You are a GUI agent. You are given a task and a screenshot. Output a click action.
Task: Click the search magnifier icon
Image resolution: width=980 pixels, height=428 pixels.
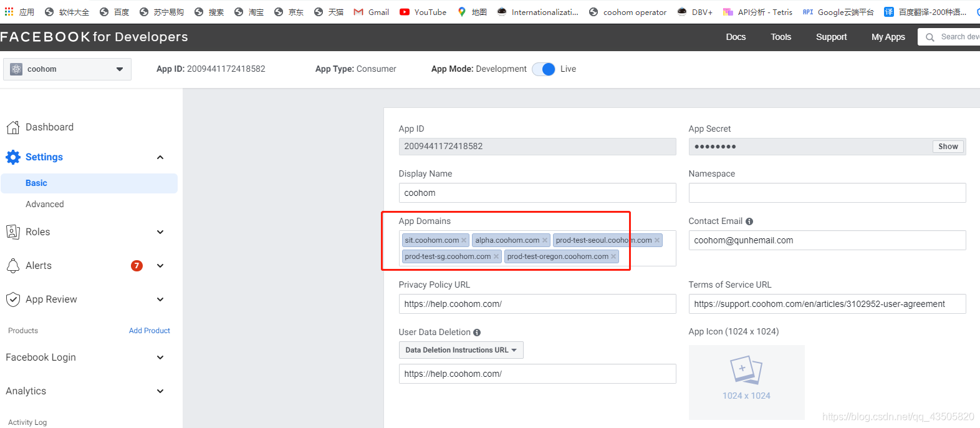click(x=930, y=37)
